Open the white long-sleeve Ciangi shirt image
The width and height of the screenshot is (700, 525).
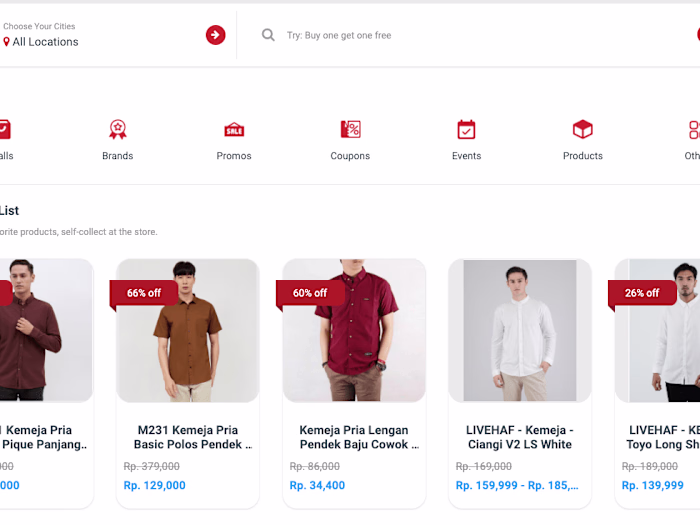(520, 330)
